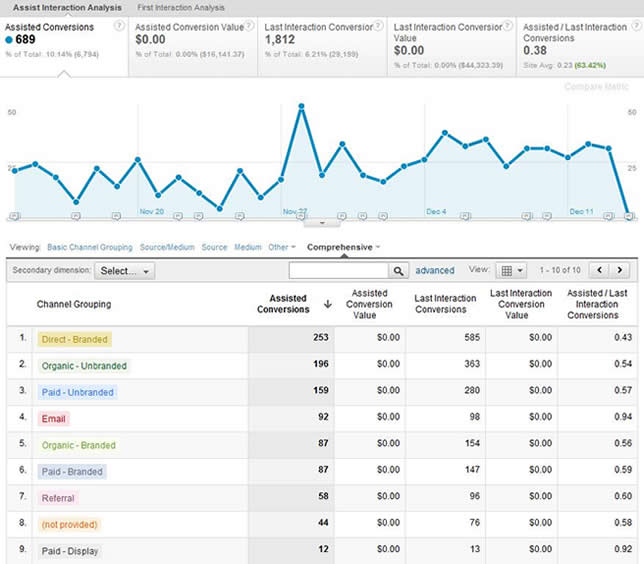Click the Nov 20 date label on chart

[x=152, y=211]
